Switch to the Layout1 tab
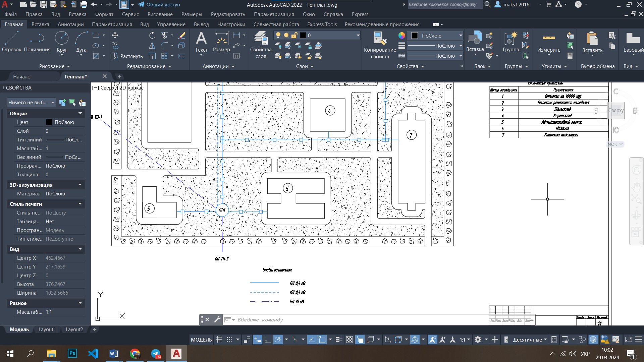This screenshot has width=644, height=362. [x=47, y=329]
